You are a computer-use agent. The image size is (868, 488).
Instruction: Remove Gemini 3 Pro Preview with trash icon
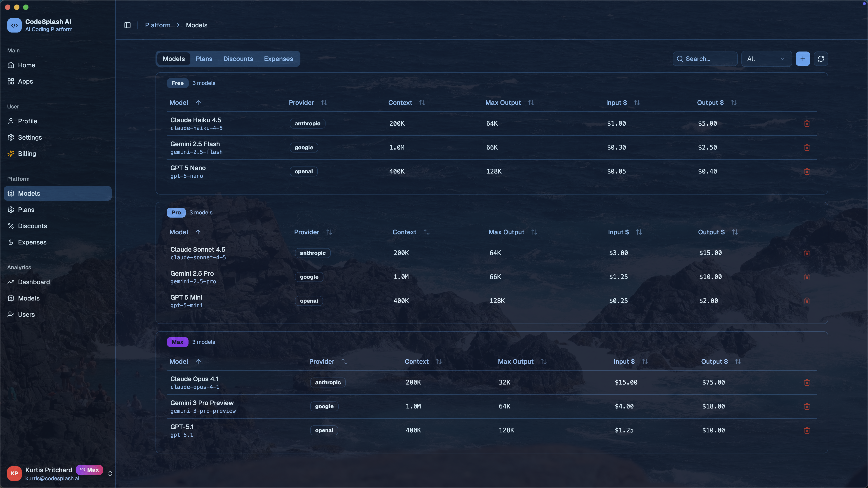click(x=807, y=406)
